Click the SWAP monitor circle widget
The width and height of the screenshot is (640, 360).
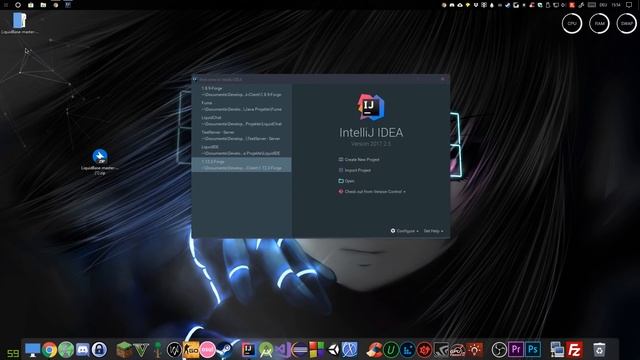627,23
